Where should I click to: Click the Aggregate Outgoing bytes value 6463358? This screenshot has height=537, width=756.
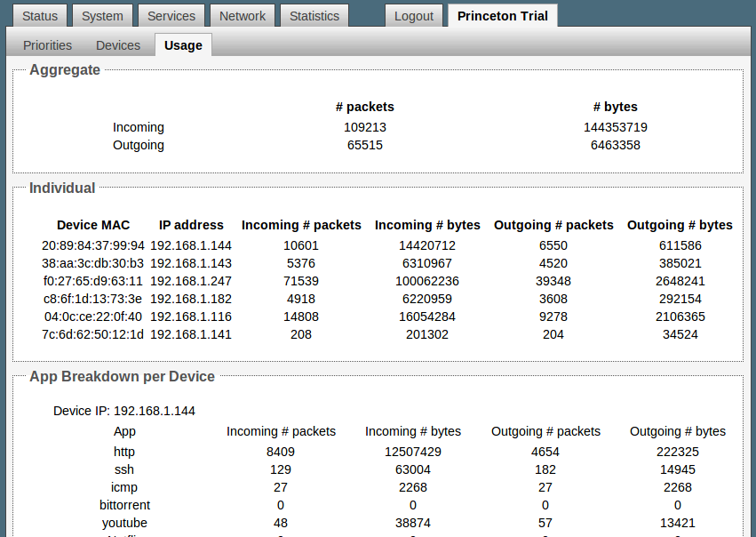pos(615,145)
